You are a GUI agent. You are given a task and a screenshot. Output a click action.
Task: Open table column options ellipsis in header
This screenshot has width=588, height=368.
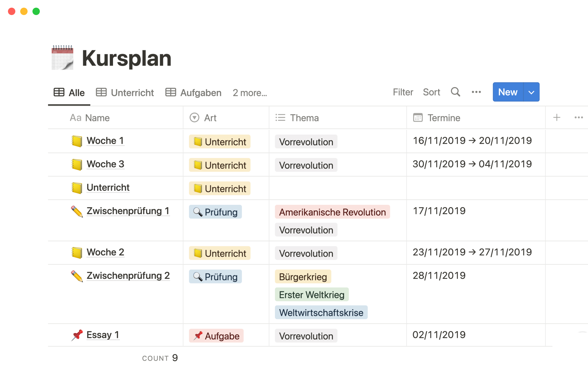pos(579,117)
